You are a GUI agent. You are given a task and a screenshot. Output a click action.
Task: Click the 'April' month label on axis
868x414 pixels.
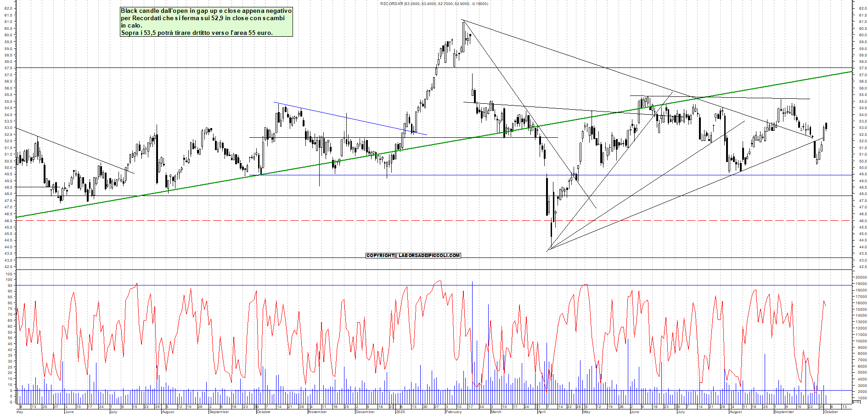(x=541, y=412)
